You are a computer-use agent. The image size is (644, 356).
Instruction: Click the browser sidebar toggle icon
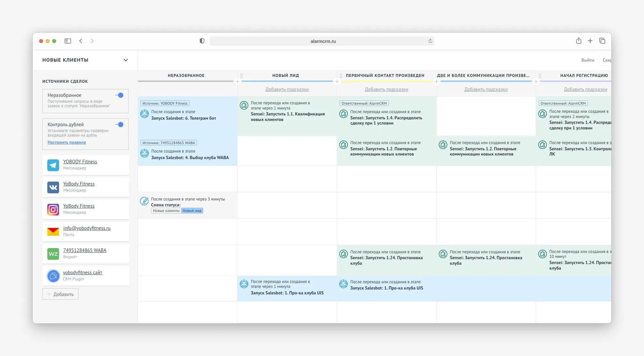coord(68,41)
